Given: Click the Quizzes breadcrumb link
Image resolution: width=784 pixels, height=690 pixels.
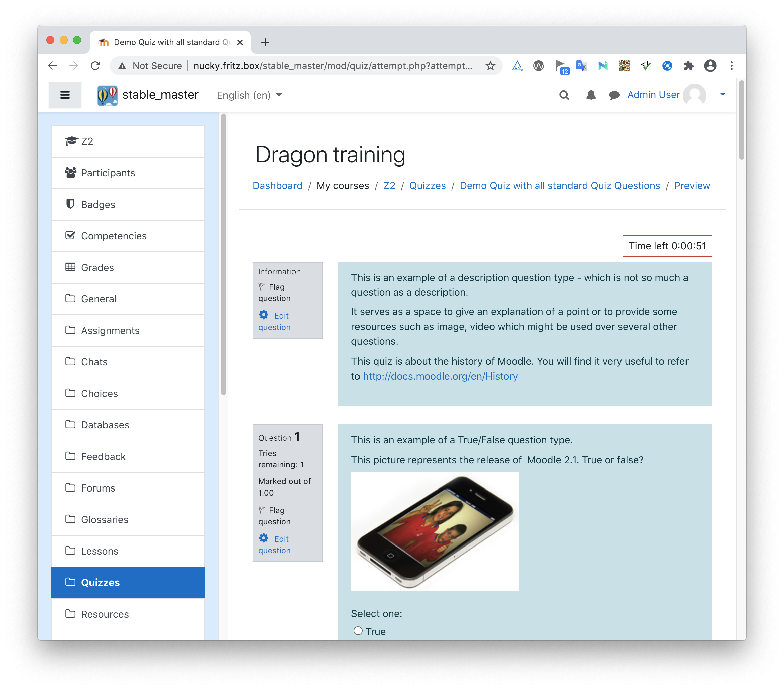Looking at the screenshot, I should pos(427,186).
